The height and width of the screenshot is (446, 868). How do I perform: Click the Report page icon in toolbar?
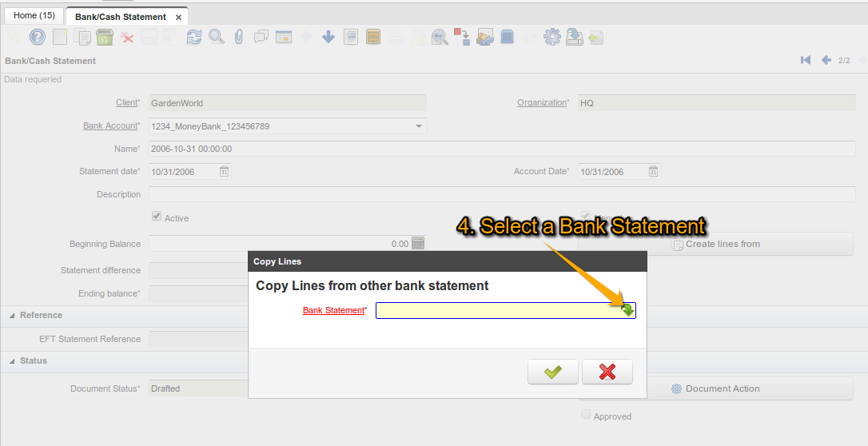point(350,37)
